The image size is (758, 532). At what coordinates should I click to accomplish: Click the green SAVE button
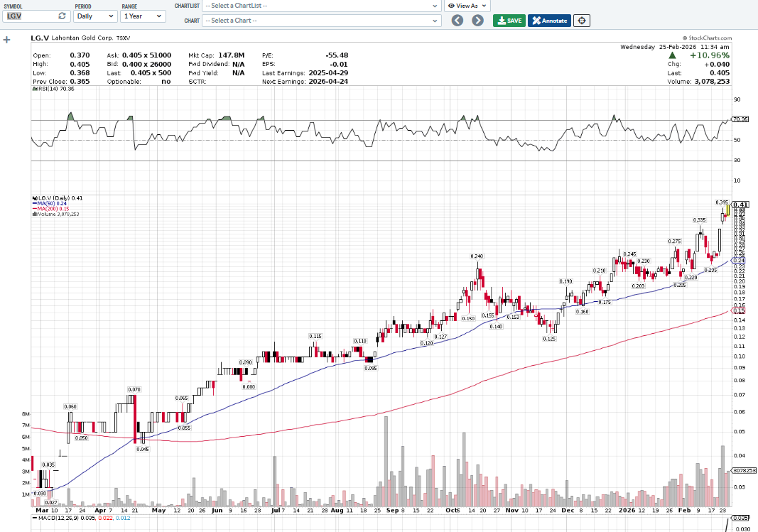(508, 21)
